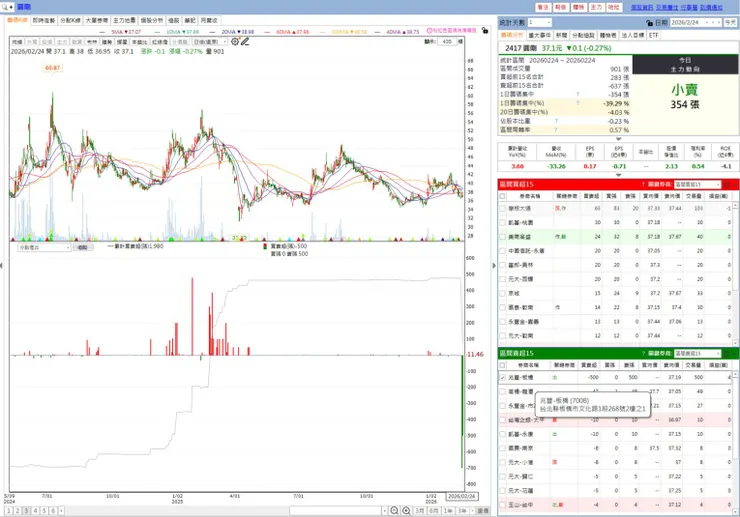Open the ETF tab
The width and height of the screenshot is (740, 517).
pos(653,35)
